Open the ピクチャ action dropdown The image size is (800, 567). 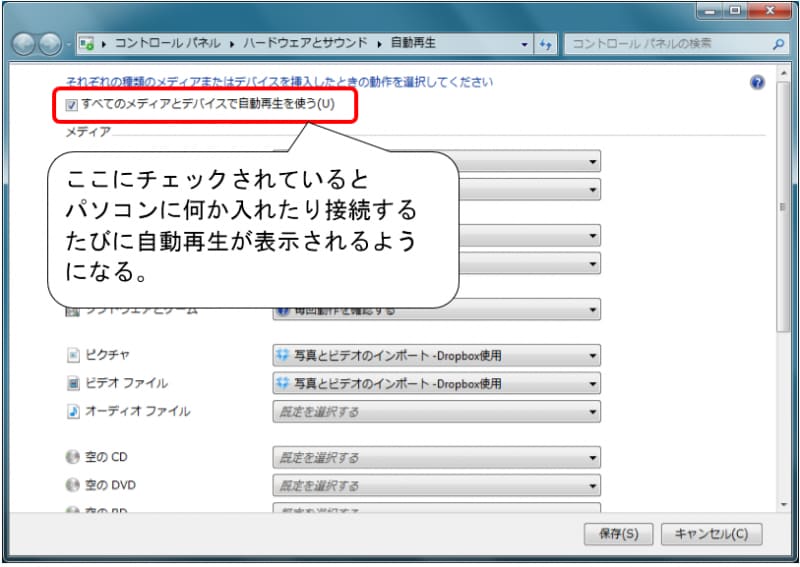click(x=436, y=355)
